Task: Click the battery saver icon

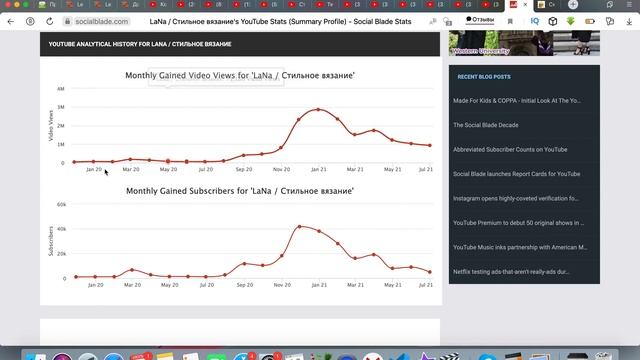Action: [x=590, y=21]
